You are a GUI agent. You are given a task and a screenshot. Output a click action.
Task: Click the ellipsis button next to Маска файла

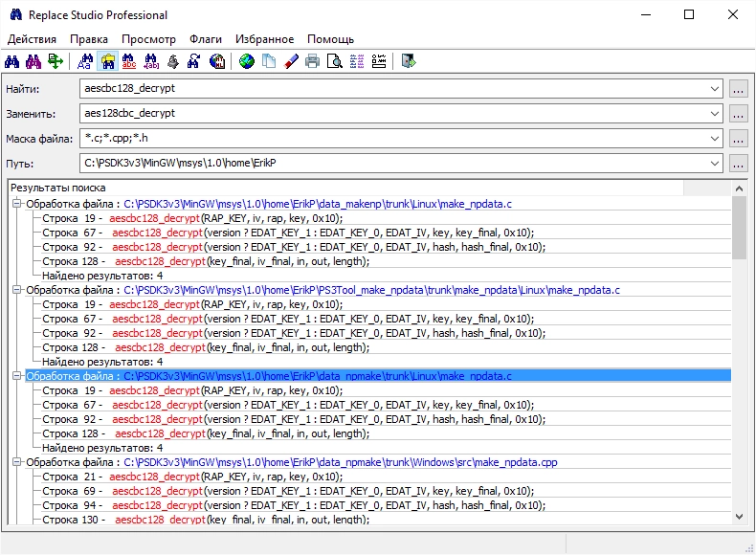point(738,139)
